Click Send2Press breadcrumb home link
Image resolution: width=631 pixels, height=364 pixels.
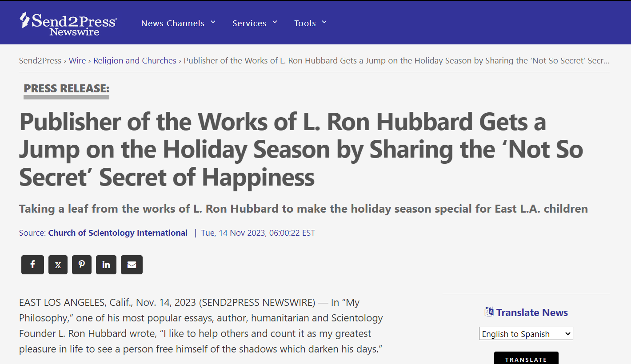point(40,61)
